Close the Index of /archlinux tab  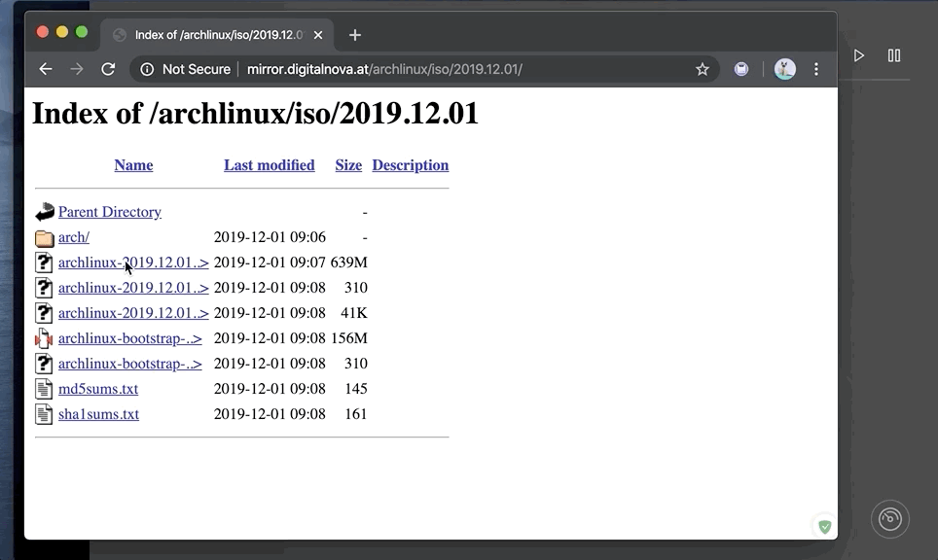coord(318,35)
